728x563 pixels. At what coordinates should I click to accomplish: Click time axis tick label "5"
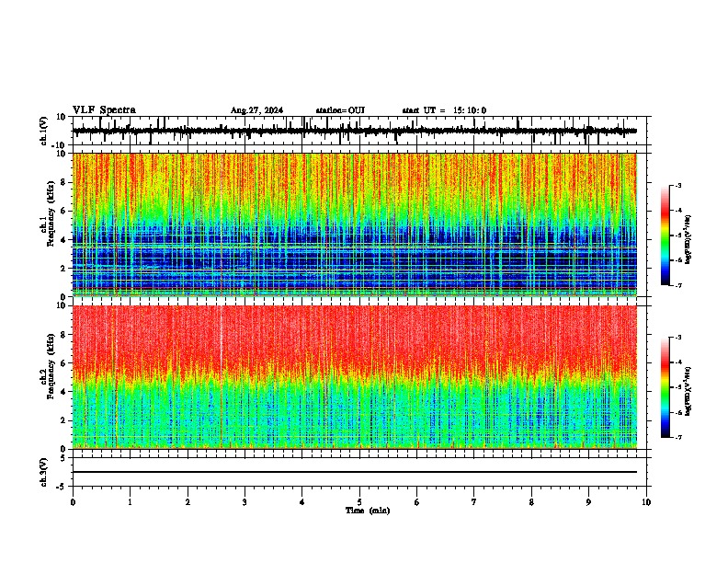359,502
